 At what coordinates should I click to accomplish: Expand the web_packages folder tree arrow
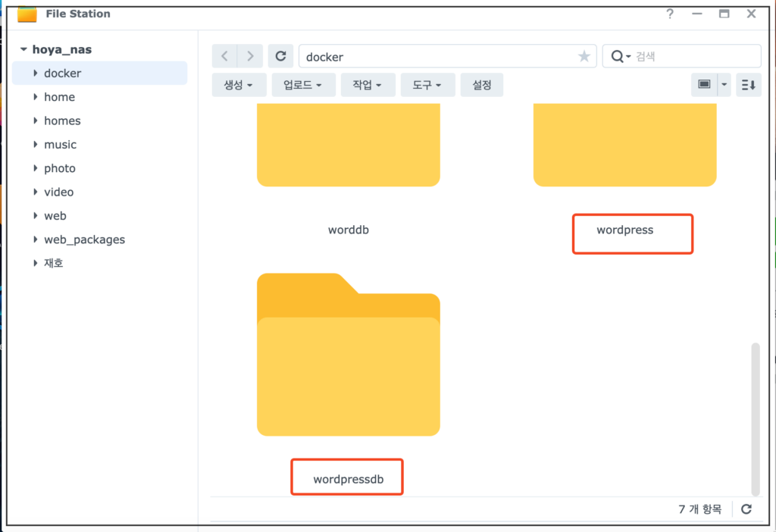tap(35, 239)
